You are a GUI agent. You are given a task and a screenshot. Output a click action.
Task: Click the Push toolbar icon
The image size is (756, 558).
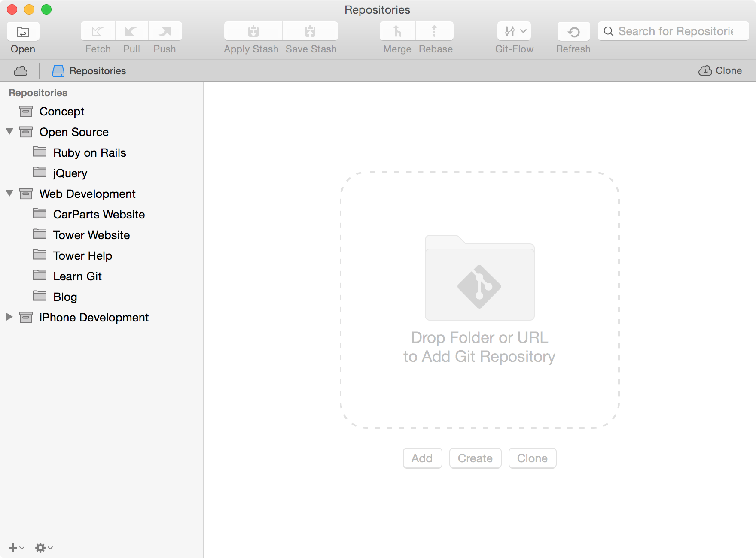(x=165, y=31)
